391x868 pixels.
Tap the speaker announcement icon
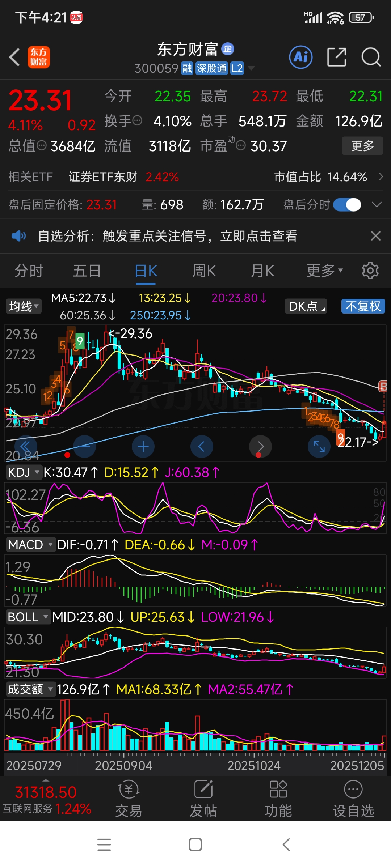point(18,236)
